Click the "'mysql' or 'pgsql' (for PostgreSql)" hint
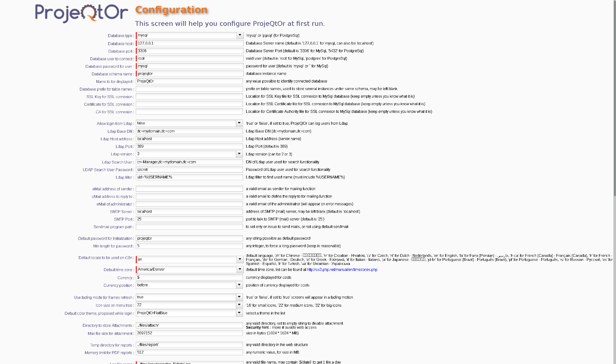Screen dimensions: 616x364 pos(273,35)
